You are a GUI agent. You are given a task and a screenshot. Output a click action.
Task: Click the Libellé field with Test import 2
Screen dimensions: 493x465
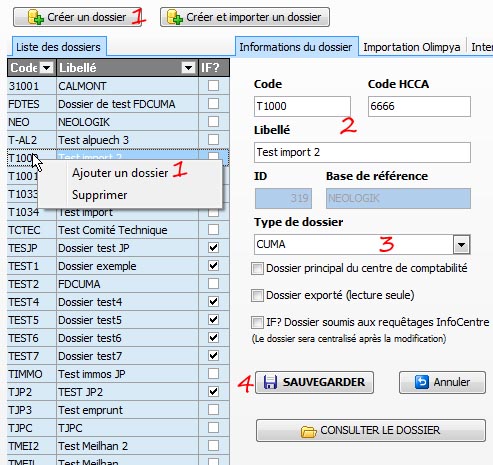[x=362, y=152]
